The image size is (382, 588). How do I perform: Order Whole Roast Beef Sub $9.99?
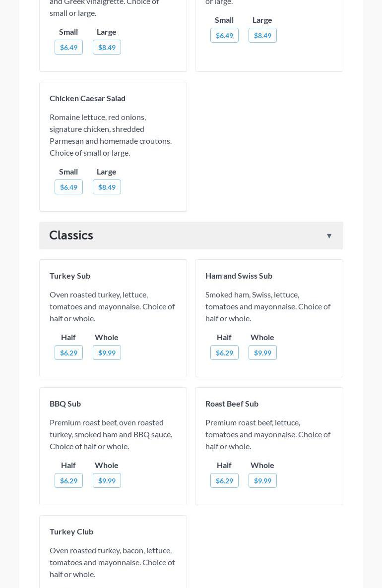click(262, 480)
